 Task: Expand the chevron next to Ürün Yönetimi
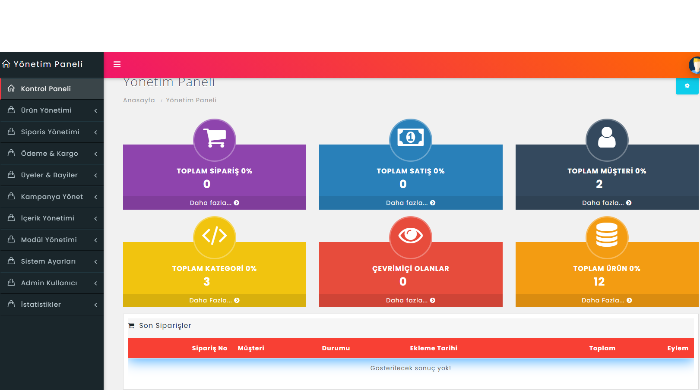[x=96, y=111]
